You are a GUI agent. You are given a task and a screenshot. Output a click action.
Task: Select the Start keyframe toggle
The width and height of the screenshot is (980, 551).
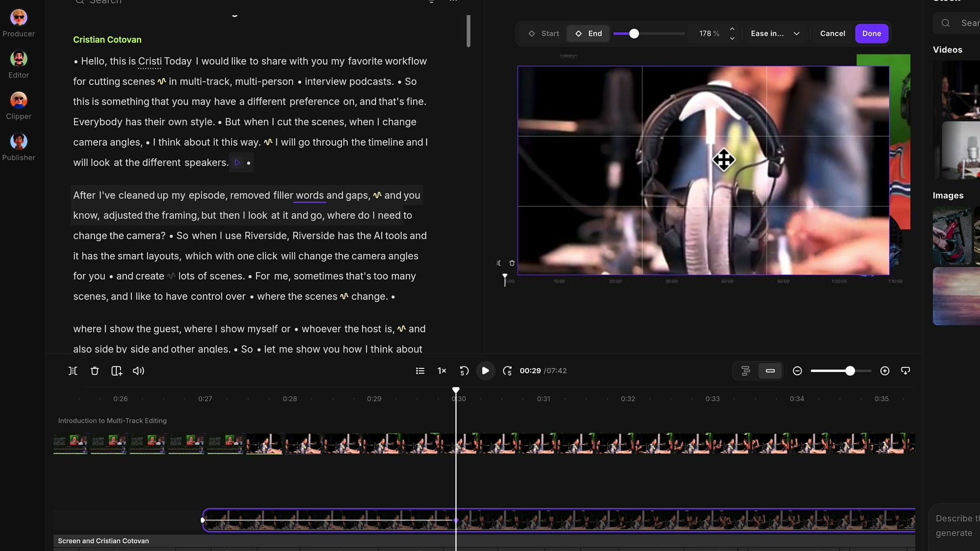[543, 33]
